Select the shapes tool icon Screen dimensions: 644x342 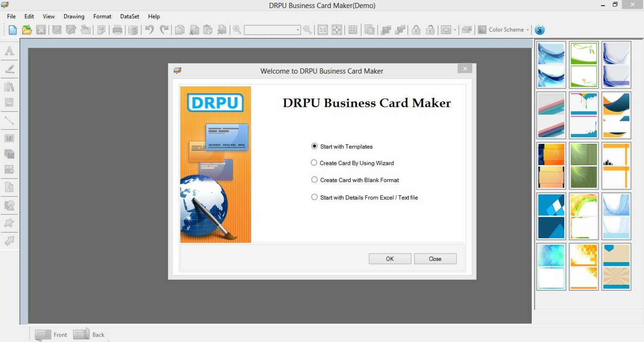(x=9, y=205)
